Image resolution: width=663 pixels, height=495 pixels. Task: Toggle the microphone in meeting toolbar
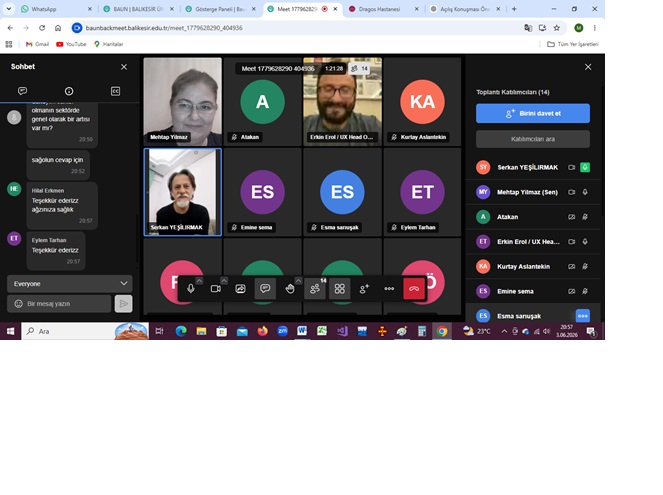click(x=191, y=289)
